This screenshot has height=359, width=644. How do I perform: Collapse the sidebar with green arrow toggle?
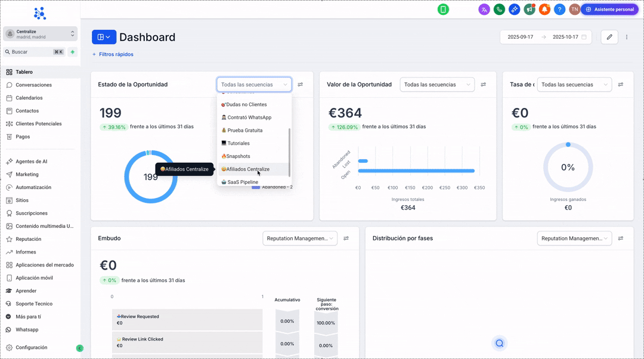tap(80, 348)
